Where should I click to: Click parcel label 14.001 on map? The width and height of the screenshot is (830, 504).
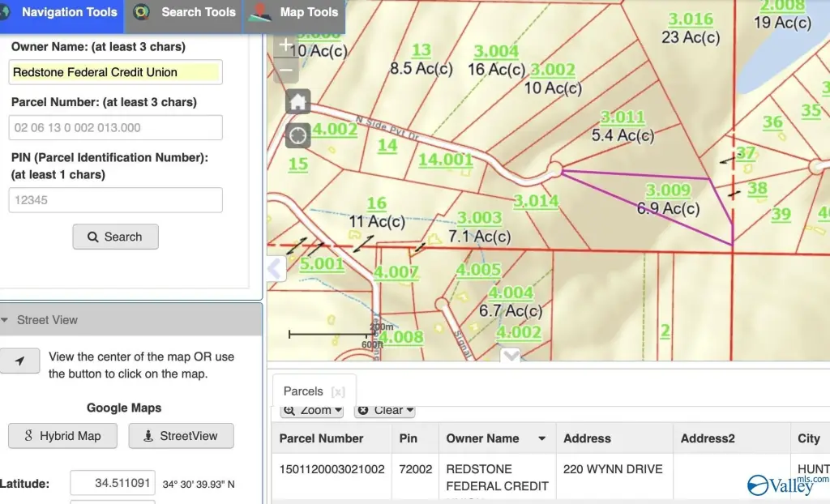(446, 160)
